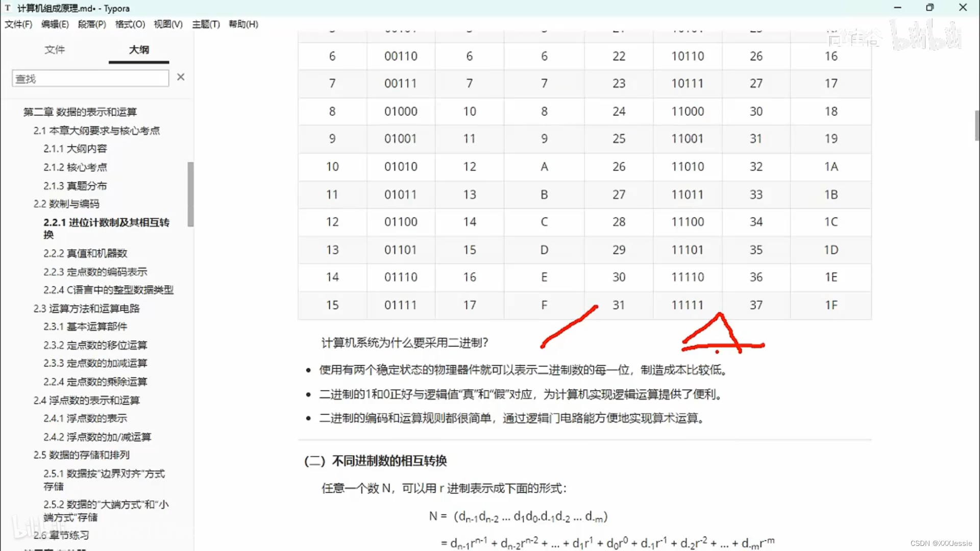Jump to 2.5.2 大端方式和小端方式存储
The image size is (980, 551).
point(106,510)
